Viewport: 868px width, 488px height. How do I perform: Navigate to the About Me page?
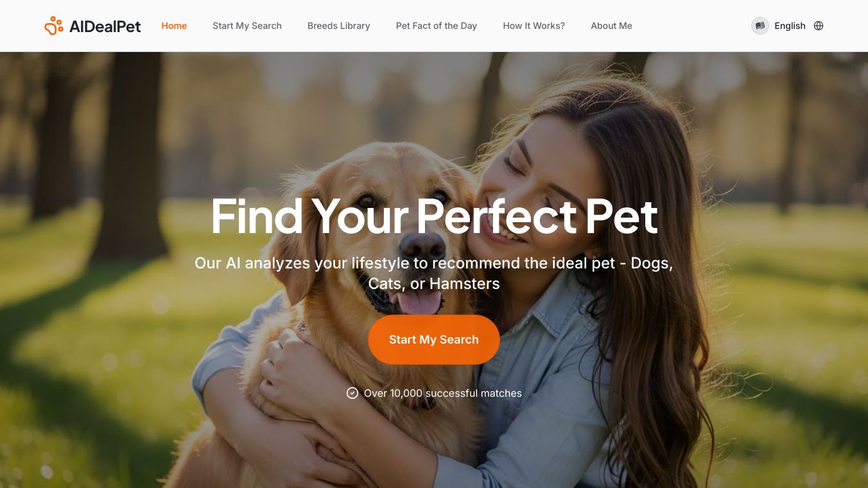click(612, 26)
